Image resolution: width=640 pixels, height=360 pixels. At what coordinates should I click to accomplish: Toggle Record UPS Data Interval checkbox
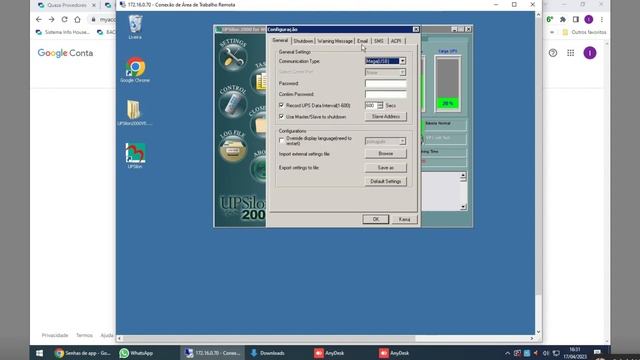(281, 105)
